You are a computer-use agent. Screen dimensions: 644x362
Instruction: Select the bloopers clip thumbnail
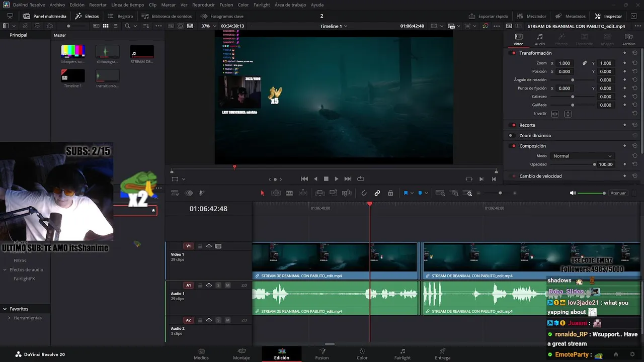tap(73, 51)
